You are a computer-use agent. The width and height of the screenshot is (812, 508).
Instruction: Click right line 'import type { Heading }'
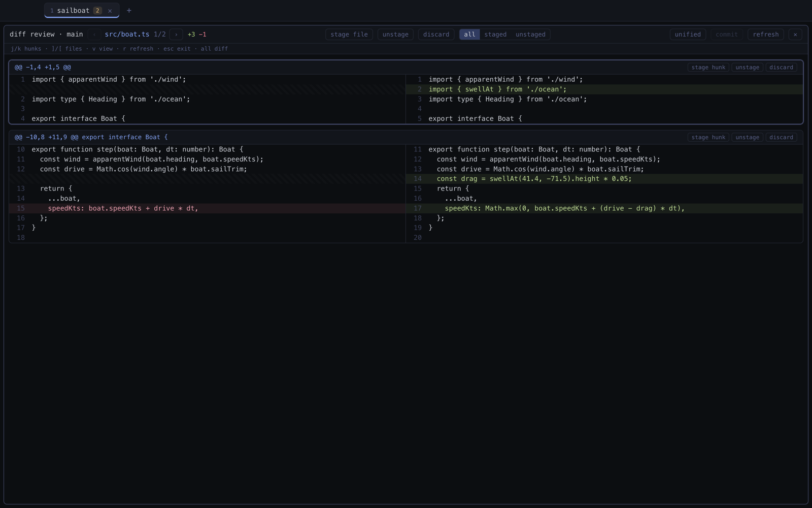[604, 100]
